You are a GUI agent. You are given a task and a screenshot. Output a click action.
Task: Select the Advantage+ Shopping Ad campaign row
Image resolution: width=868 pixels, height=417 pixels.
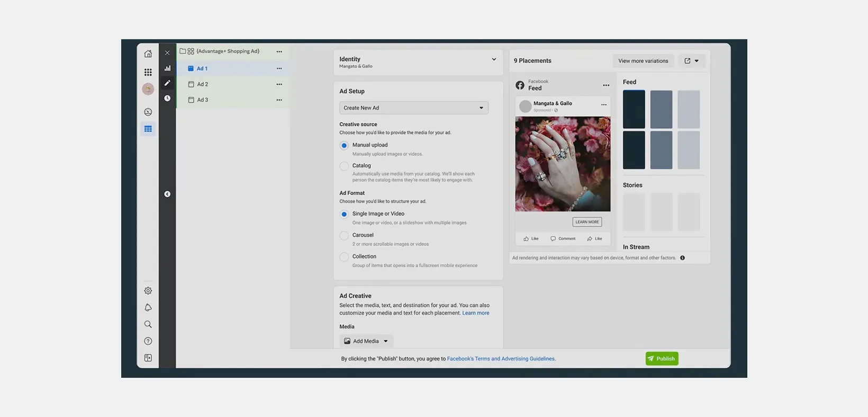(233, 51)
